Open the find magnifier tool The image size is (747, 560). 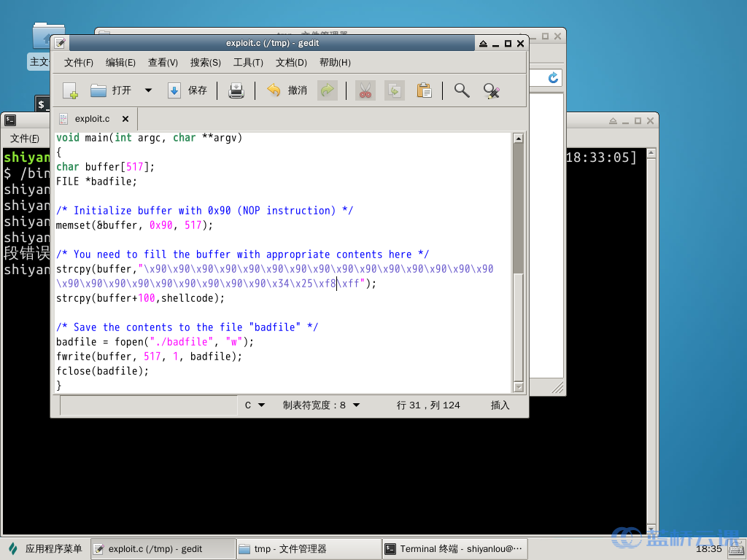462,90
